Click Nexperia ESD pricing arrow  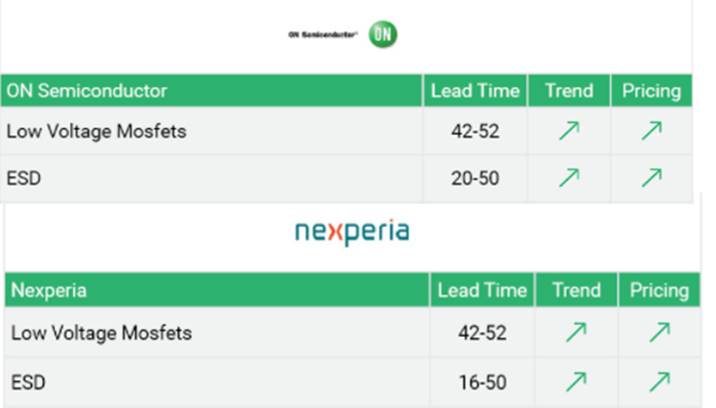tap(659, 382)
